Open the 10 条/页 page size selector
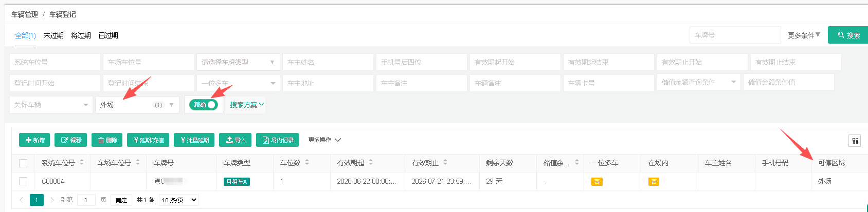The width and height of the screenshot is (868, 212). (x=179, y=200)
